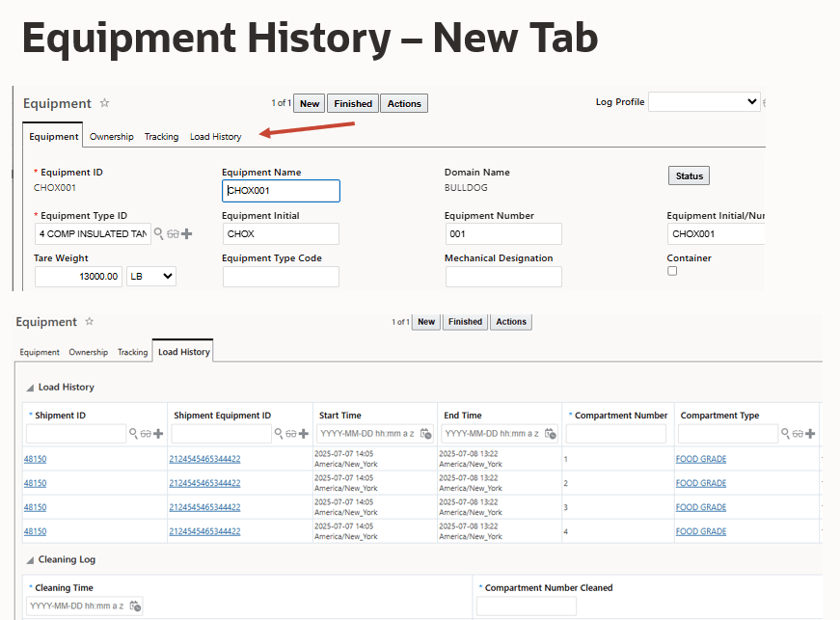Open shipment 48150 link for compartment 1
Viewport: 840px width, 620px height.
pyautogui.click(x=36, y=459)
